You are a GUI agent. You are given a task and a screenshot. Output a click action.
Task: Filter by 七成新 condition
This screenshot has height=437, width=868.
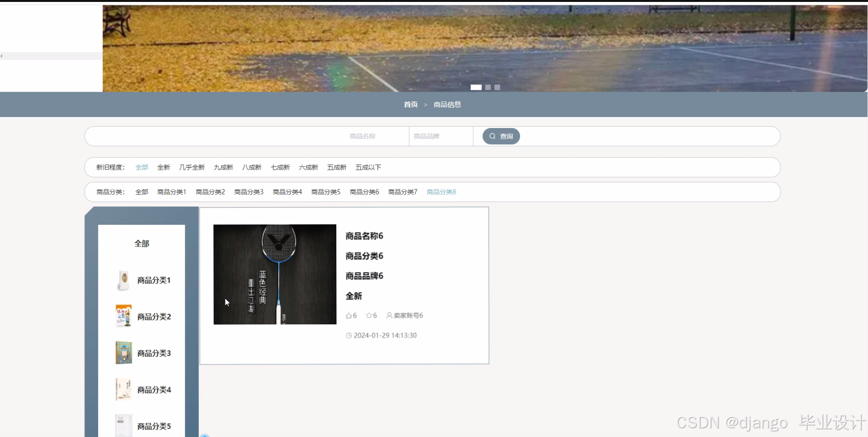(x=280, y=167)
